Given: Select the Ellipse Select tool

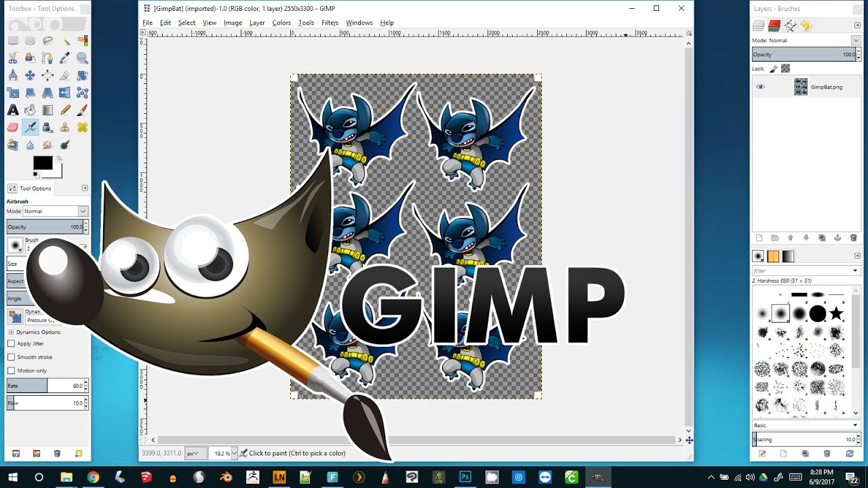Looking at the screenshot, I should tap(31, 41).
